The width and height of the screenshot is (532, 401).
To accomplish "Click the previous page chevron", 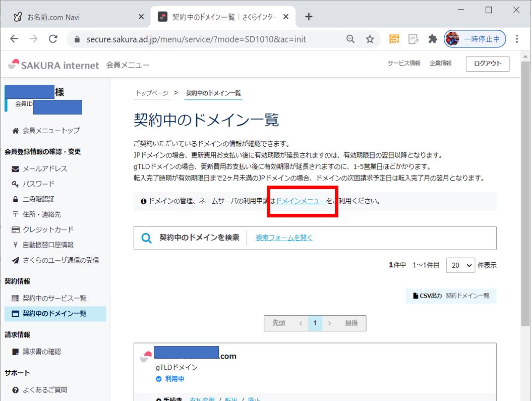I will point(301,323).
